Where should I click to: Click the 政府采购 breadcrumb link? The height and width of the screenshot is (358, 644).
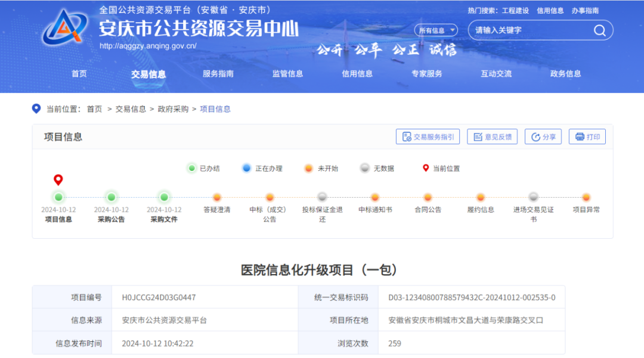(173, 109)
